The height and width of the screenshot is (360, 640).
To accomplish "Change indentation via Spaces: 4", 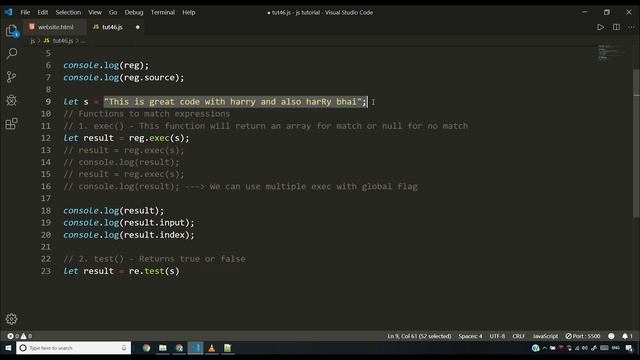I will click(470, 336).
